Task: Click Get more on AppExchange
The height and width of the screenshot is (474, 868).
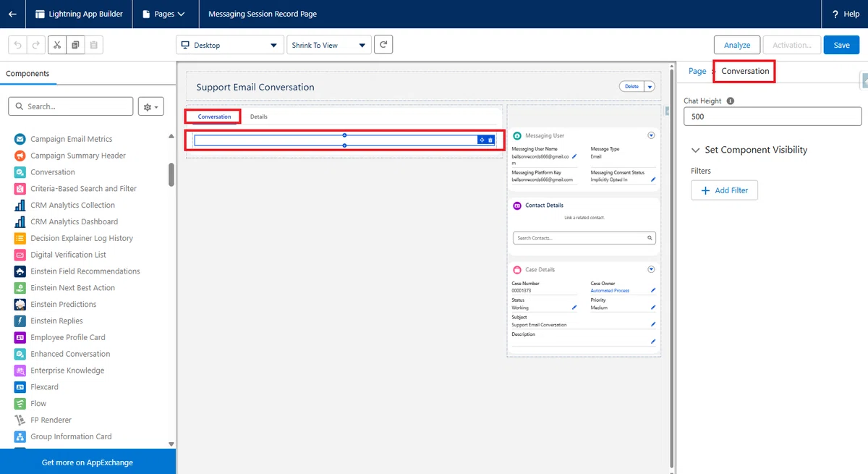Action: 88,462
